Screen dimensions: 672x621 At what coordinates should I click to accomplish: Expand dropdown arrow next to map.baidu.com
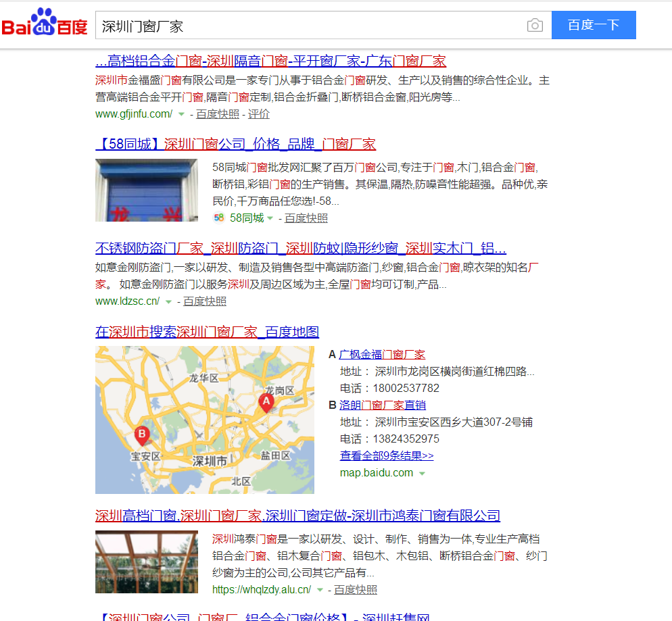click(422, 474)
